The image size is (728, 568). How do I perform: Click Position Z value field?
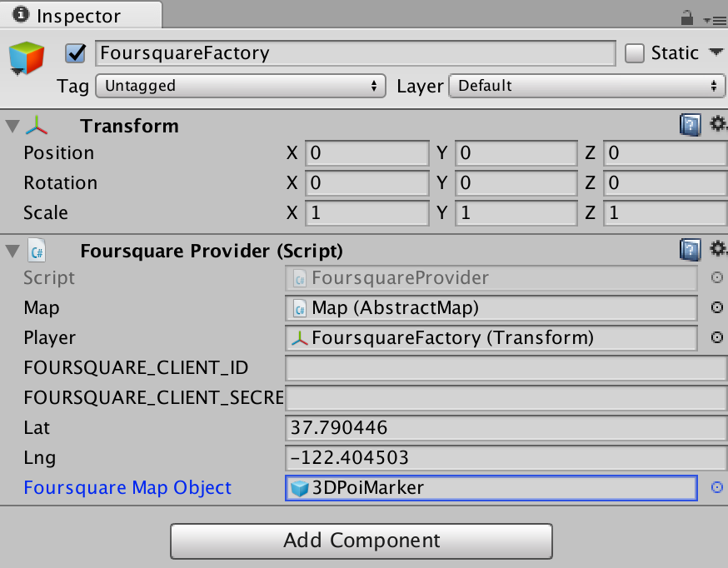666,153
